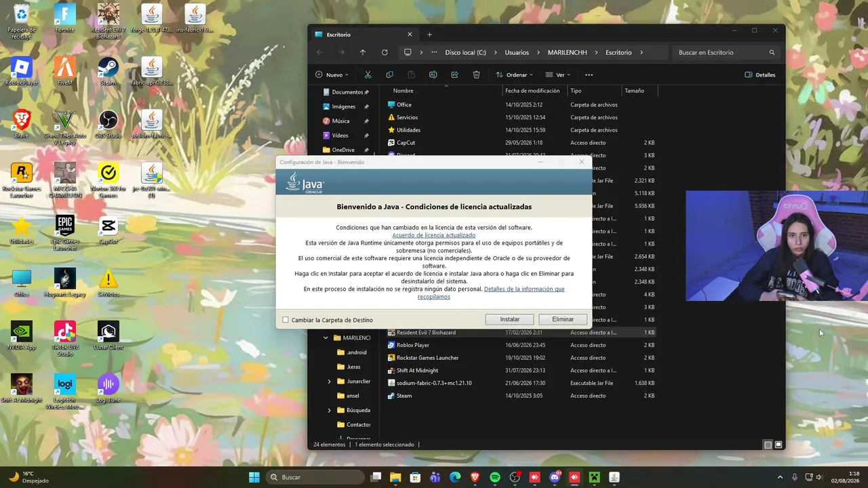Open the Nuevo dropdown in Explorer

332,75
